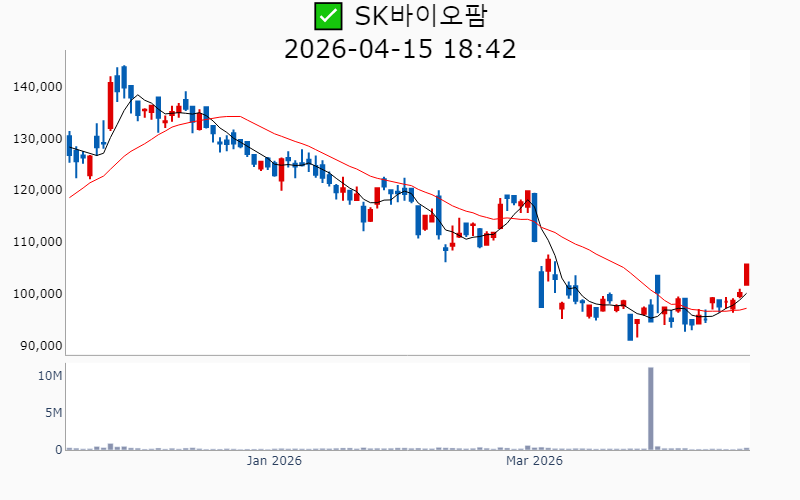Select the 130,000 price axis label
The image size is (800, 500).
pyautogui.click(x=38, y=139)
